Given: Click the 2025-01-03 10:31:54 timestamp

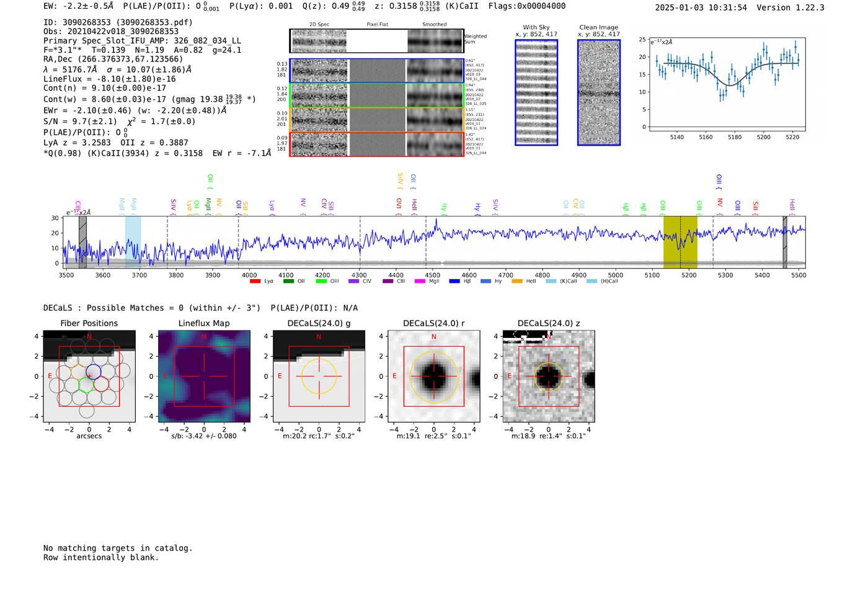Looking at the screenshot, I should tap(701, 7).
